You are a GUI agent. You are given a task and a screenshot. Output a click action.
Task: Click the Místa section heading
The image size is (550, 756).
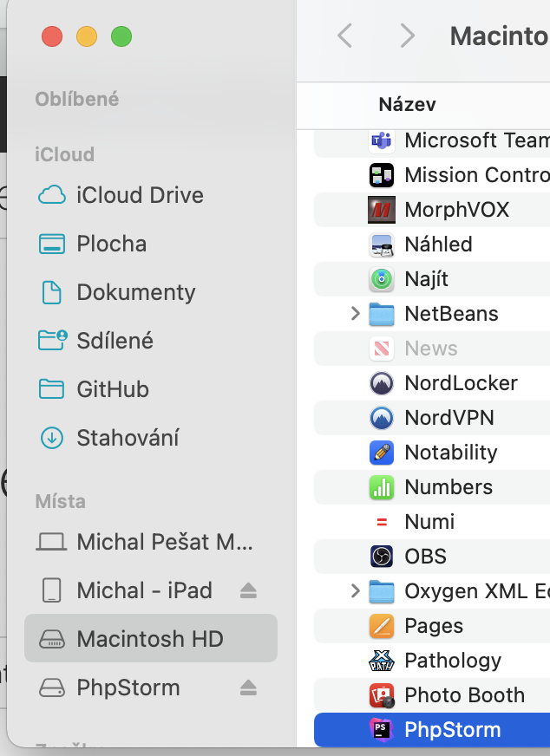tap(61, 502)
